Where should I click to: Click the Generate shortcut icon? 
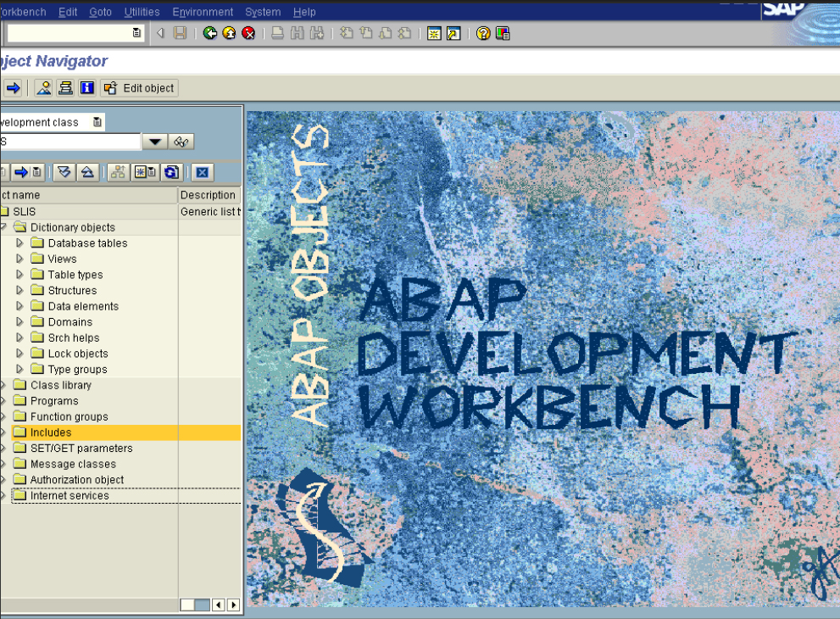[x=453, y=33]
